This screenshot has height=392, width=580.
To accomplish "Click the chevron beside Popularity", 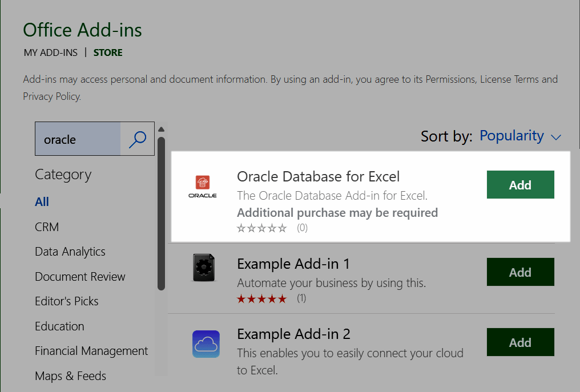I will 555,137.
